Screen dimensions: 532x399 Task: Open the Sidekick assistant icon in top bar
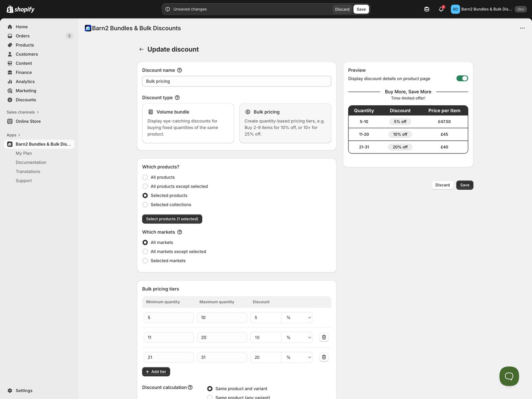click(x=427, y=9)
